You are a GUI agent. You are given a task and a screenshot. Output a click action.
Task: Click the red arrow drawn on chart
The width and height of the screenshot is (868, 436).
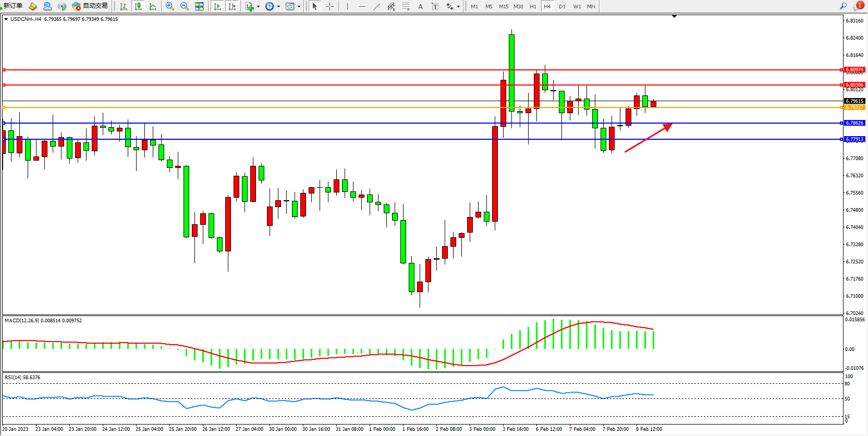point(648,138)
